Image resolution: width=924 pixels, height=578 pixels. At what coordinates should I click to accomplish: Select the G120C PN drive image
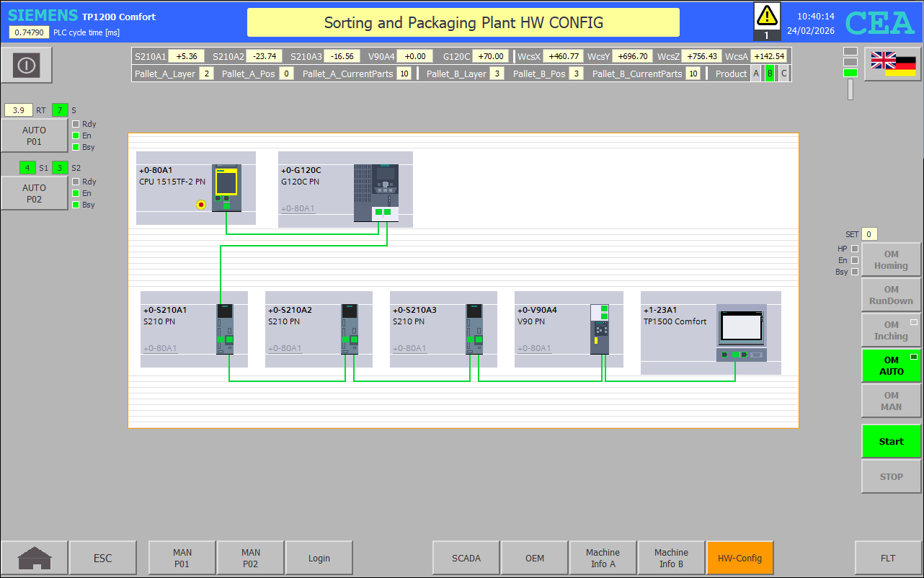376,192
